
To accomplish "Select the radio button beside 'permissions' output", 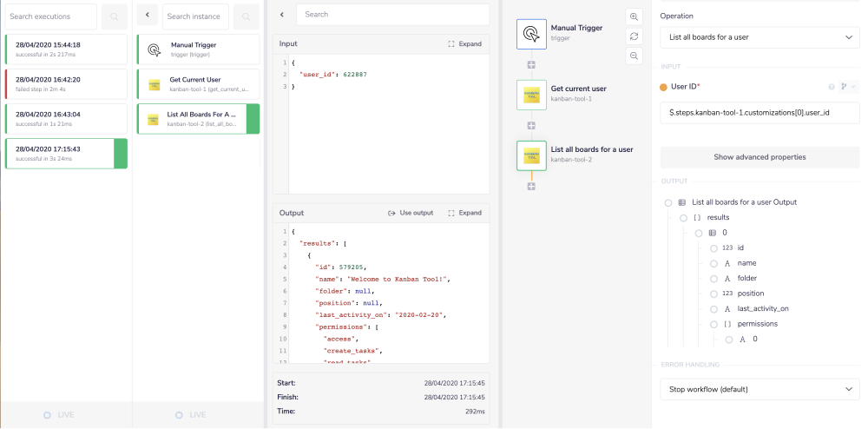I will [713, 324].
